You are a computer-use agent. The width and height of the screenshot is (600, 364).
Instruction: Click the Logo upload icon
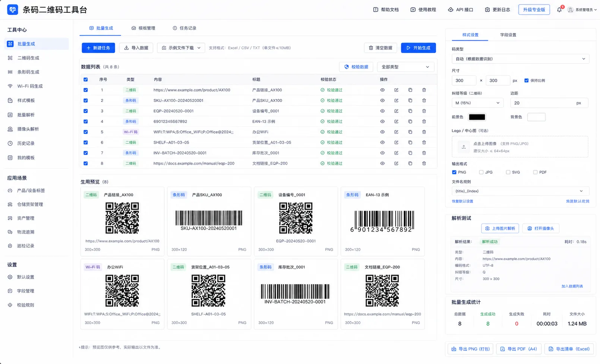[464, 147]
